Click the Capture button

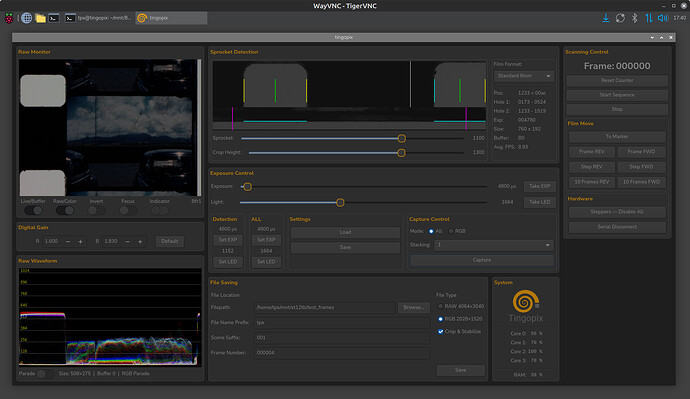pos(482,260)
